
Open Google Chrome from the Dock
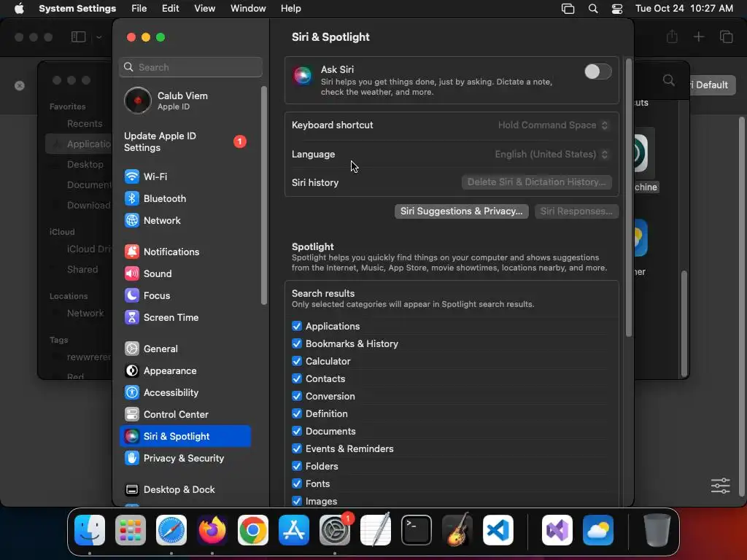253,530
